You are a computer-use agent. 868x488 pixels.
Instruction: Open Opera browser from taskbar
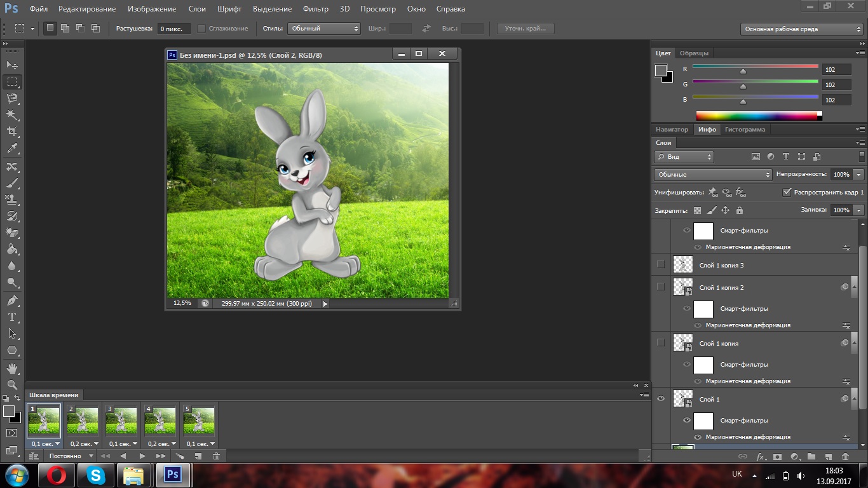coord(57,475)
